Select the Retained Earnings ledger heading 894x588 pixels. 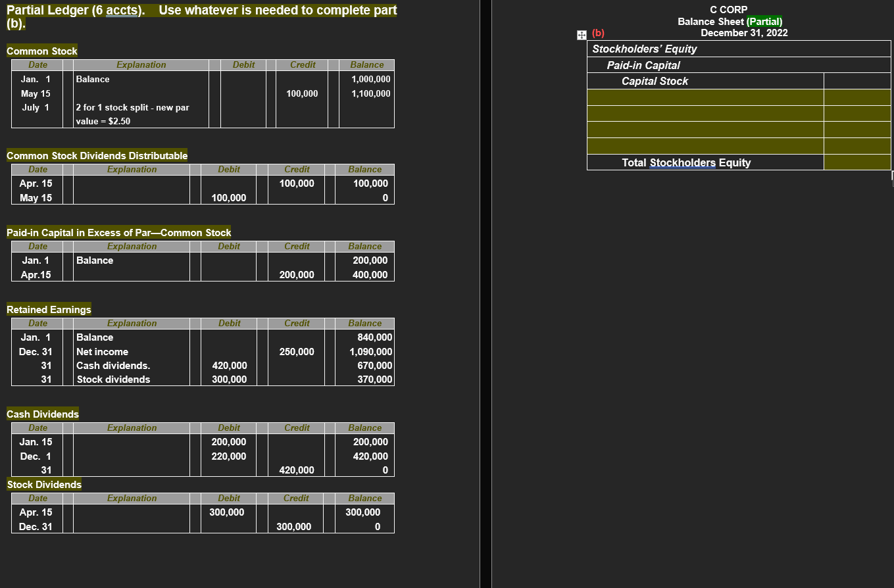(x=49, y=309)
